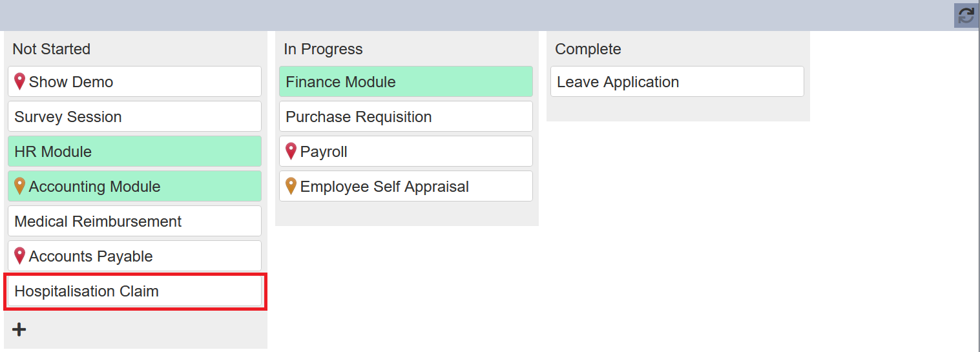Click orange pin on Employee Self Appraisal
This screenshot has width=980, height=352.
click(x=291, y=186)
